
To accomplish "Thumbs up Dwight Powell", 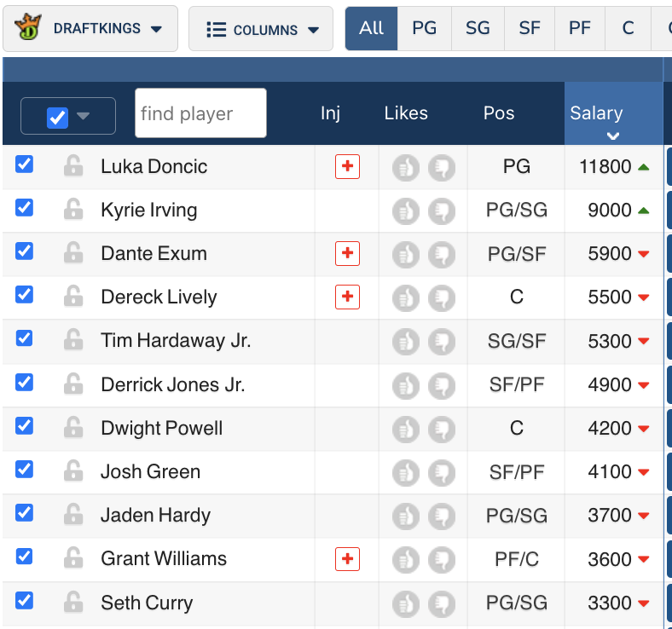I will [405, 429].
